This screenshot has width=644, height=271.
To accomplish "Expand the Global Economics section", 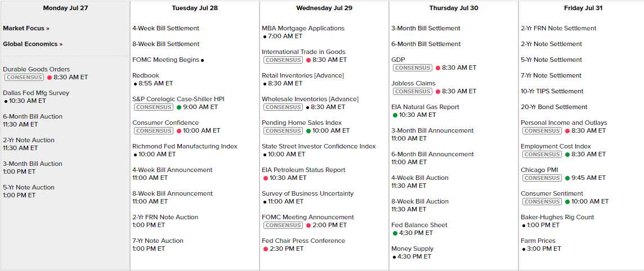I will (33, 44).
